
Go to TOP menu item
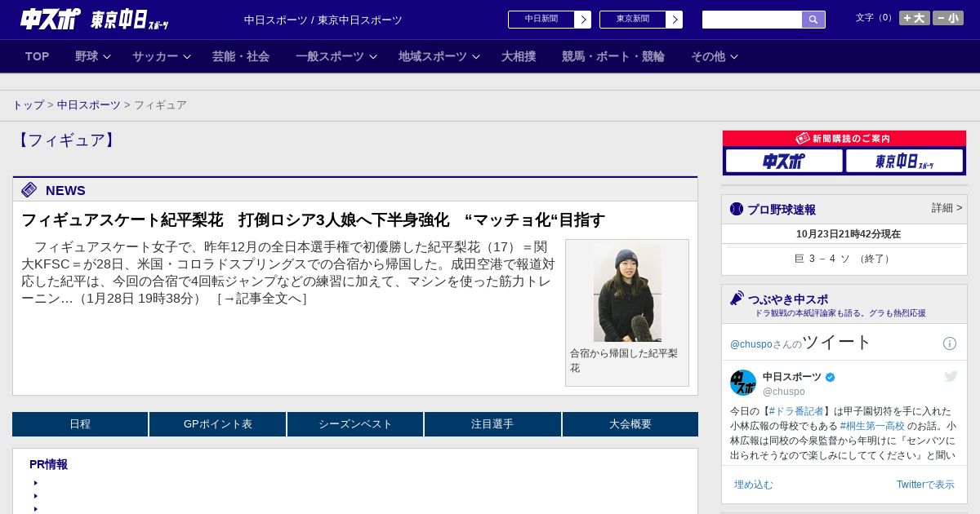38,56
